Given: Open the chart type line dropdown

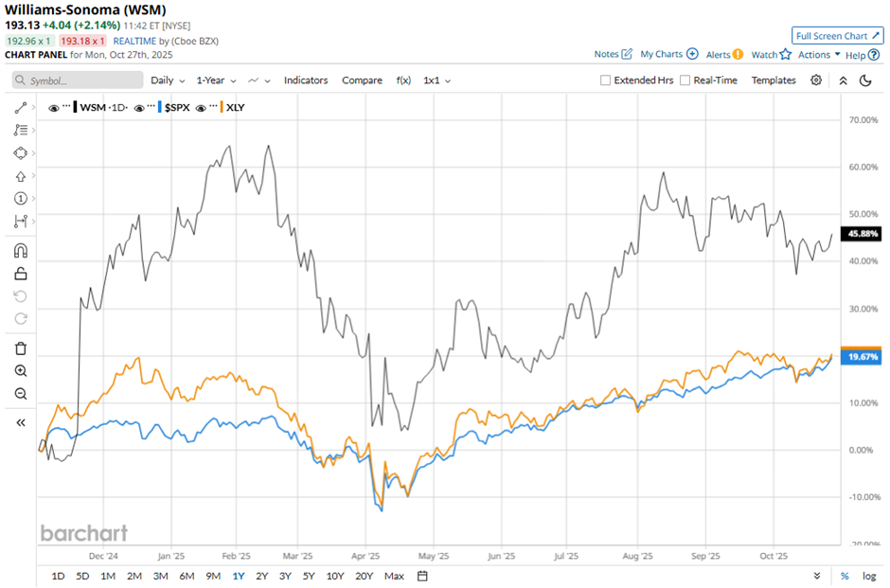Looking at the screenshot, I should pyautogui.click(x=259, y=80).
